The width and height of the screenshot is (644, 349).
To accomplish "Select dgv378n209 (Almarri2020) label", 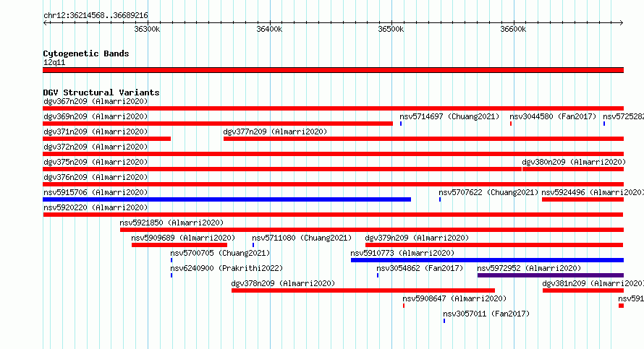I will [283, 283].
